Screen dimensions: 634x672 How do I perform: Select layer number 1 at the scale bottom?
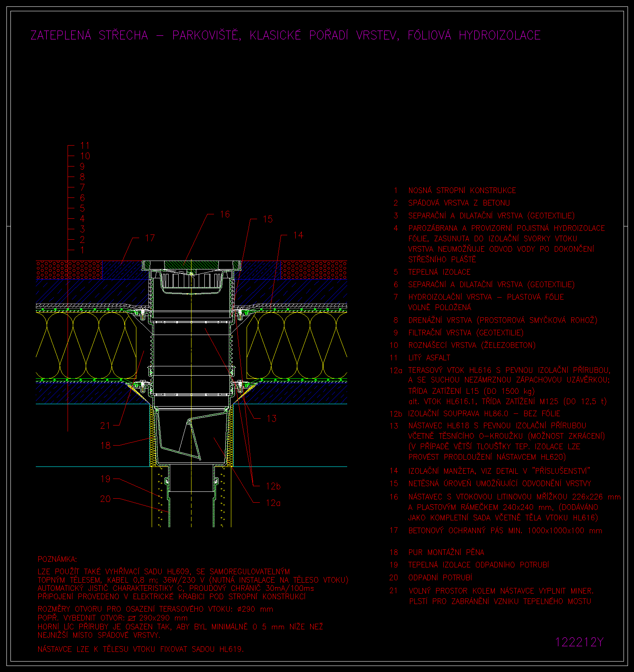pos(82,250)
